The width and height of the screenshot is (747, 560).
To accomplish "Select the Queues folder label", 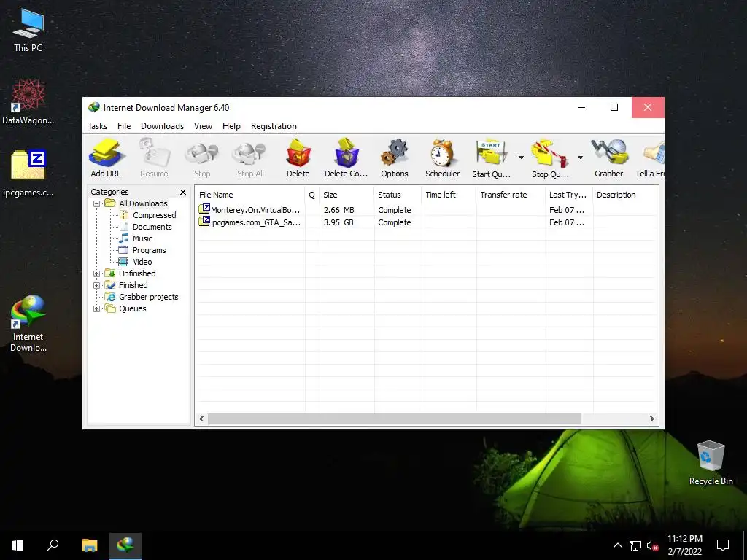I will point(133,308).
